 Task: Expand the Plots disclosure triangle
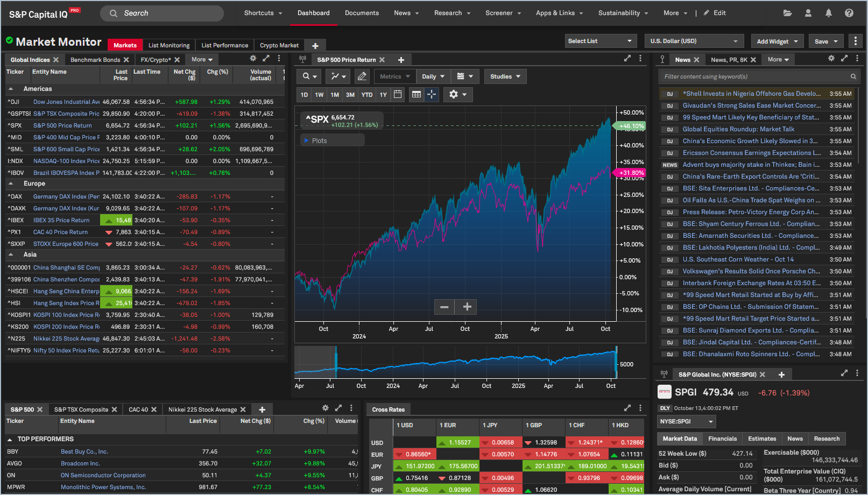(x=307, y=140)
